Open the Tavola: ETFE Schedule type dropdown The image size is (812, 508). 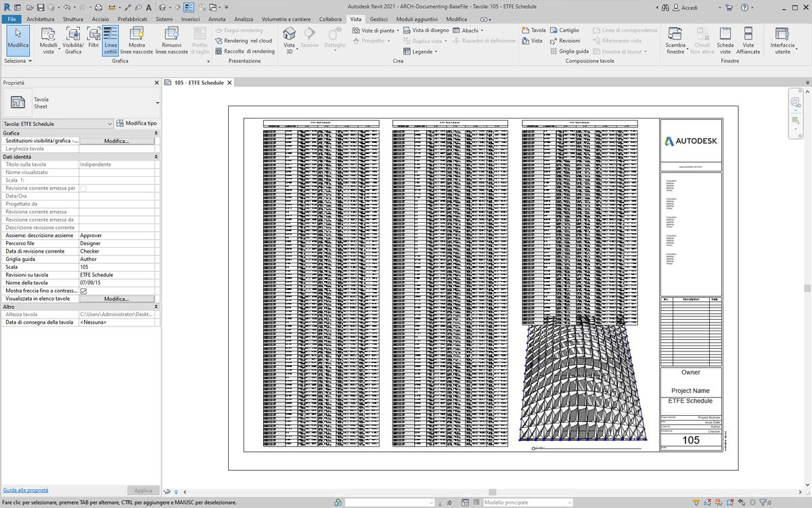tap(58, 124)
